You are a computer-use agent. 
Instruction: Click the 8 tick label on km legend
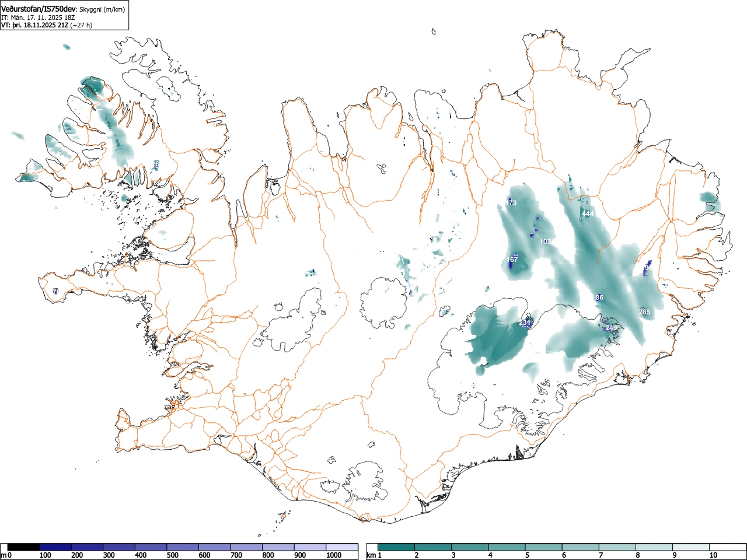coord(639,555)
